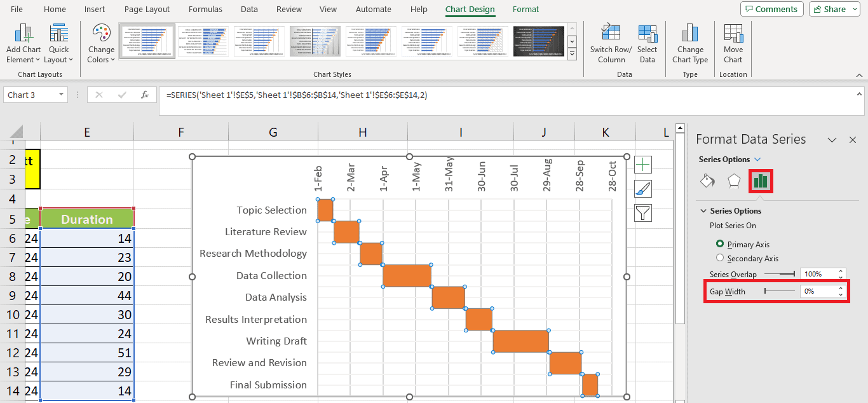Open the Chart Filters funnel icon

pyautogui.click(x=642, y=212)
